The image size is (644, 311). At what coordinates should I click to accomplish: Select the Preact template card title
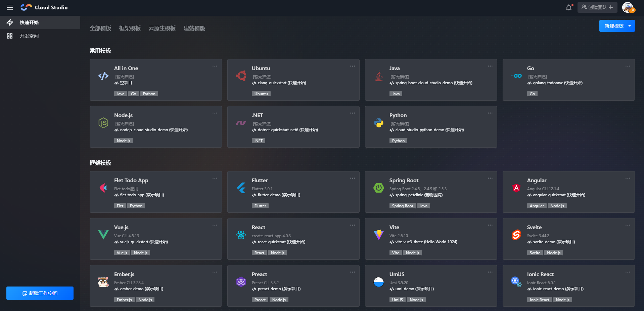[260, 274]
